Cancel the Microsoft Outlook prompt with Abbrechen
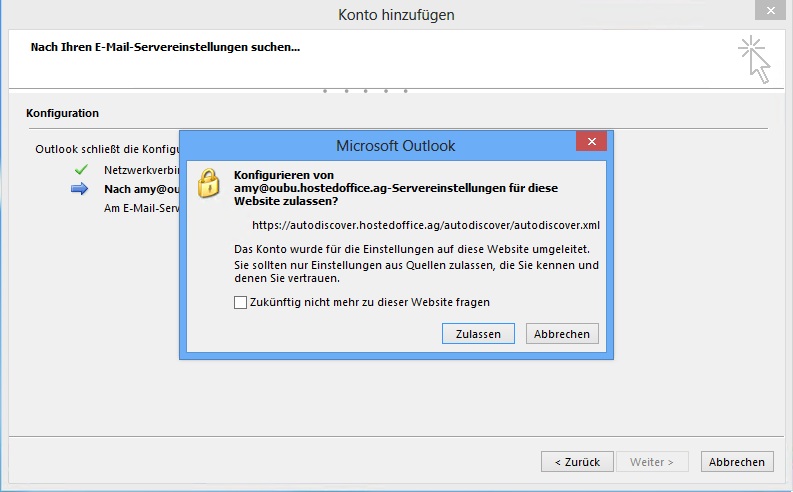Screen dimensions: 793x492 562,334
